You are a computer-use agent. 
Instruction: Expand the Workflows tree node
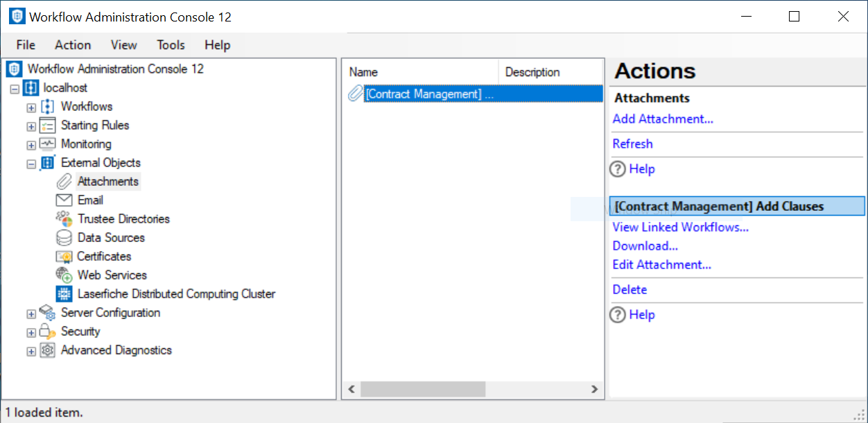click(x=31, y=107)
